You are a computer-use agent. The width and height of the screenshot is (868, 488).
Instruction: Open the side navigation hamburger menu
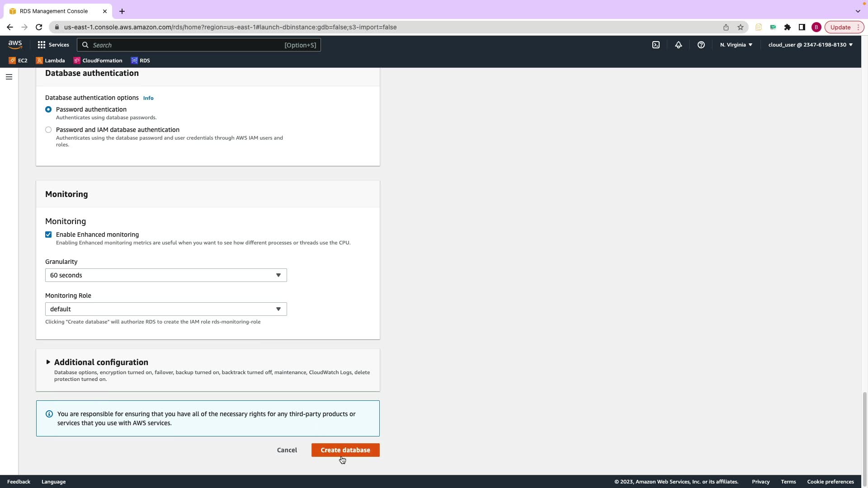pos(9,77)
